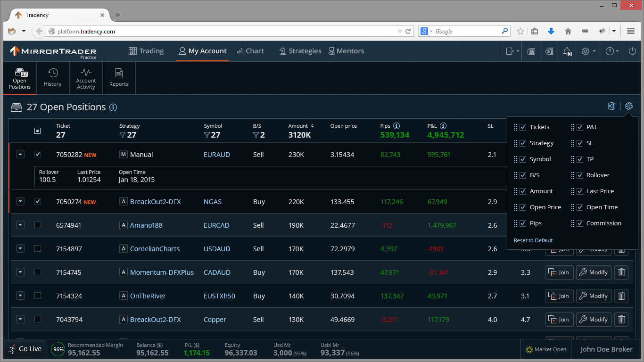Open the header settings gear menu
This screenshot has width=644, height=362.
pos(588,51)
